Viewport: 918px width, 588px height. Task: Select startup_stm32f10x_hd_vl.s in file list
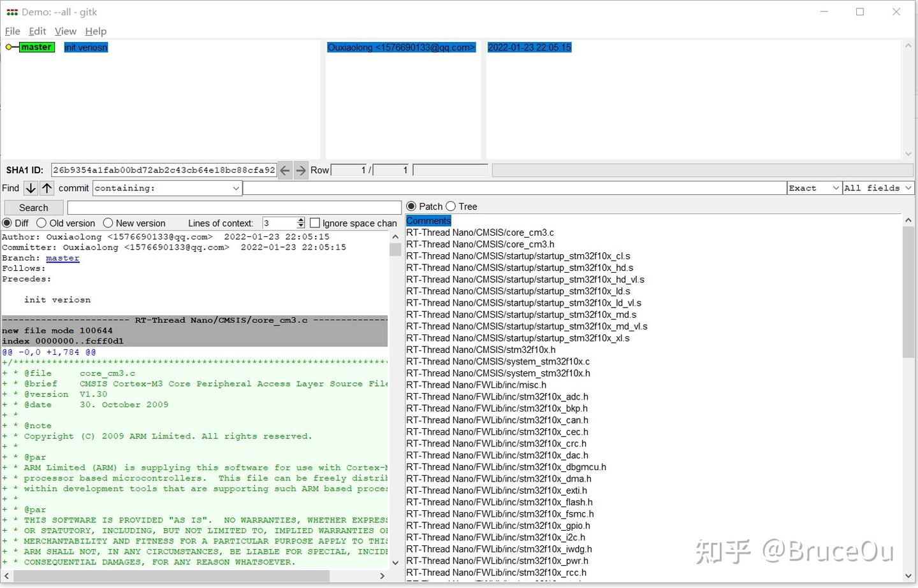click(x=525, y=280)
